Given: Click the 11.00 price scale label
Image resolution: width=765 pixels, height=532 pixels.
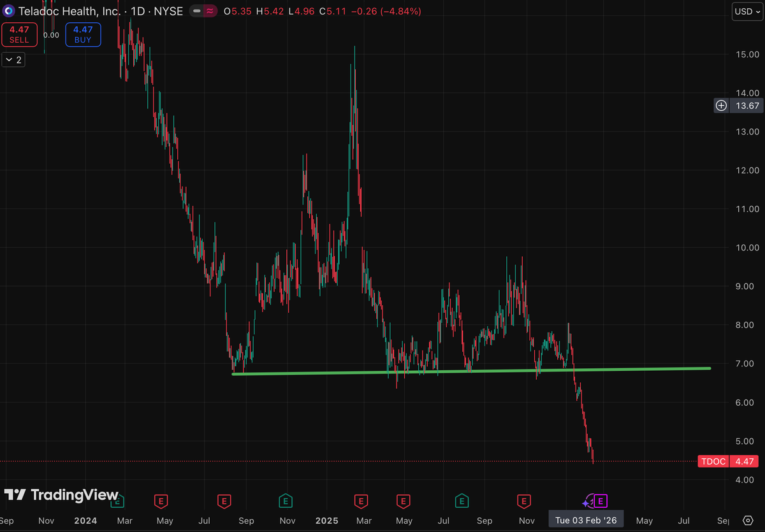Looking at the screenshot, I should click(746, 209).
